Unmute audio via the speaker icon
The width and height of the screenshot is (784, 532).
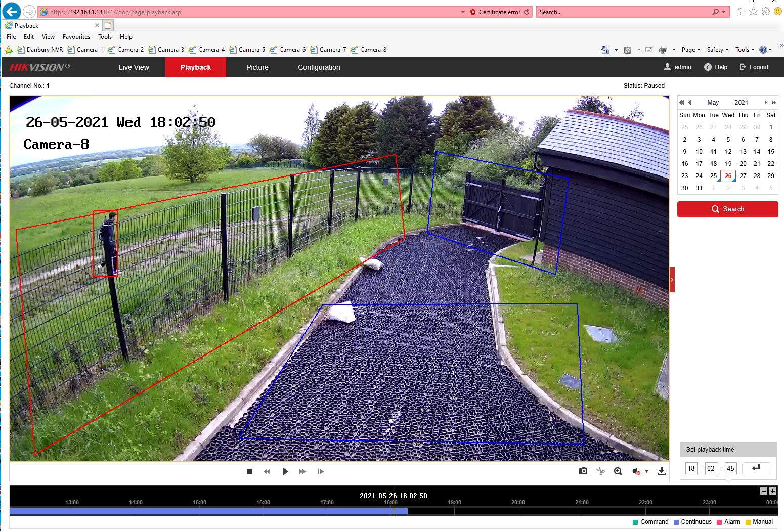636,471
